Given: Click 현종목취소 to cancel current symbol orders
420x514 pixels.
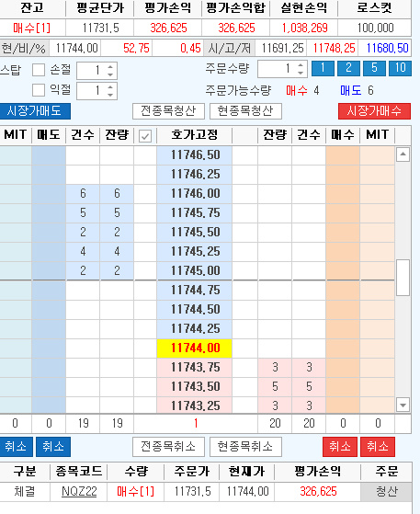Looking at the screenshot, I should pos(245,447).
